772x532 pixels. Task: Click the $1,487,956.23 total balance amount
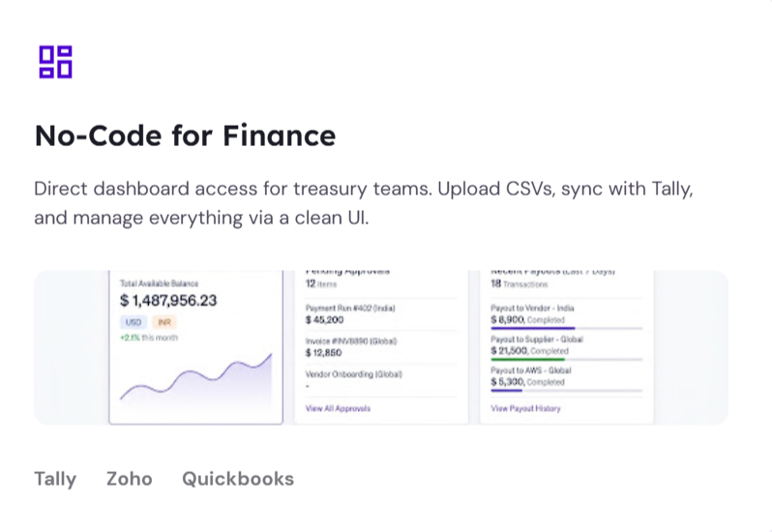tap(168, 300)
